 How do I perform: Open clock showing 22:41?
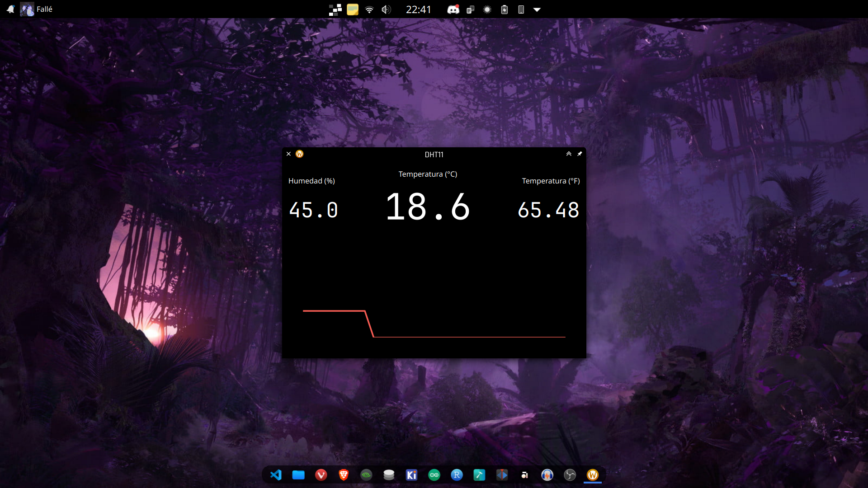418,9
